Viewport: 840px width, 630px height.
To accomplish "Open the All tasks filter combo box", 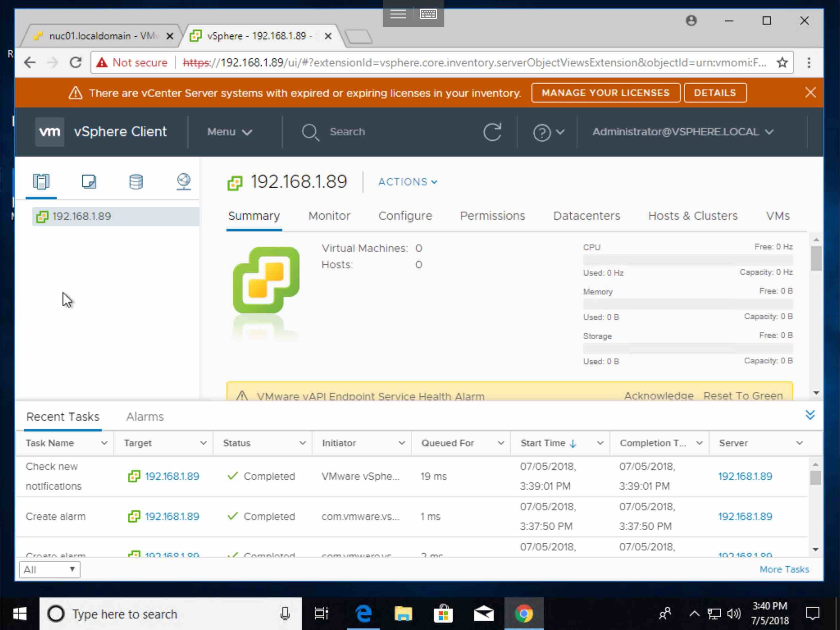I will pyautogui.click(x=50, y=569).
